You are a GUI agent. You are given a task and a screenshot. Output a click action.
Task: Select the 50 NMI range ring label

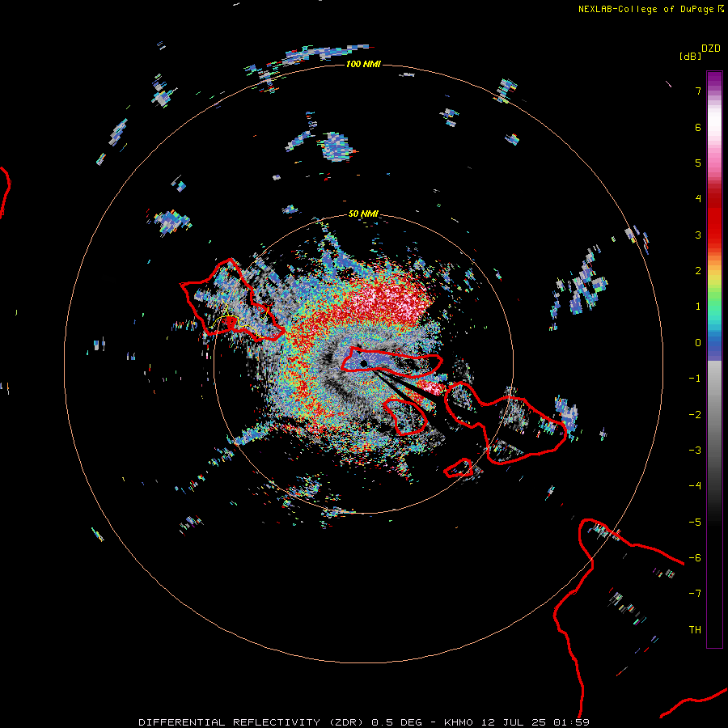tap(363, 214)
